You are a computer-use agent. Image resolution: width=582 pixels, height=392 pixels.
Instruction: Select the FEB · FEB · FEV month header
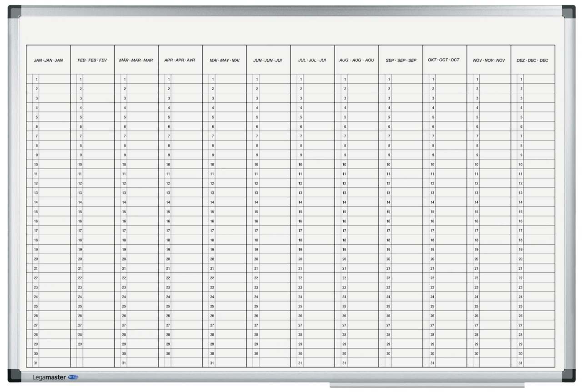(92, 60)
